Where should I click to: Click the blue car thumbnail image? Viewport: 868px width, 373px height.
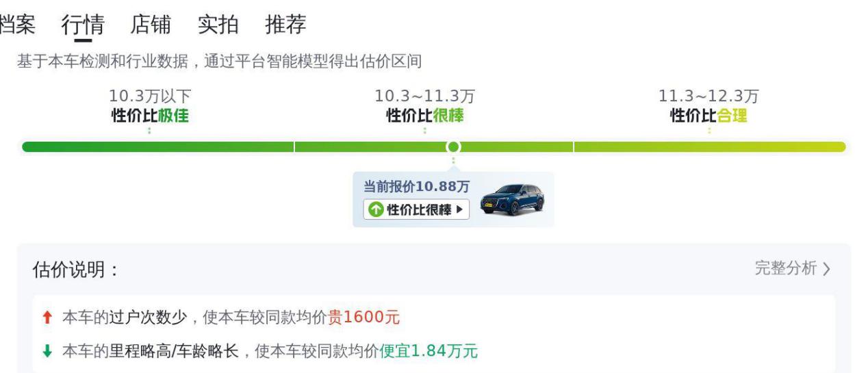pos(512,199)
